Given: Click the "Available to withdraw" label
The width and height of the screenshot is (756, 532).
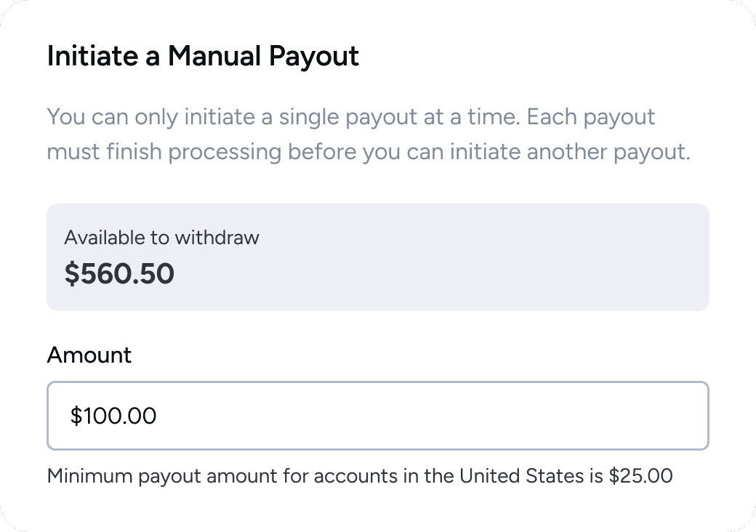Looking at the screenshot, I should click(161, 238).
